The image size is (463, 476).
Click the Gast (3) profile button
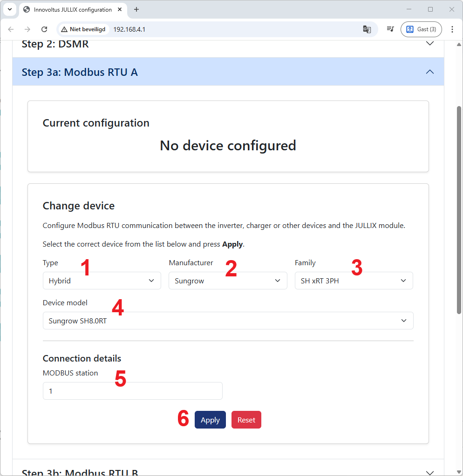tap(421, 29)
